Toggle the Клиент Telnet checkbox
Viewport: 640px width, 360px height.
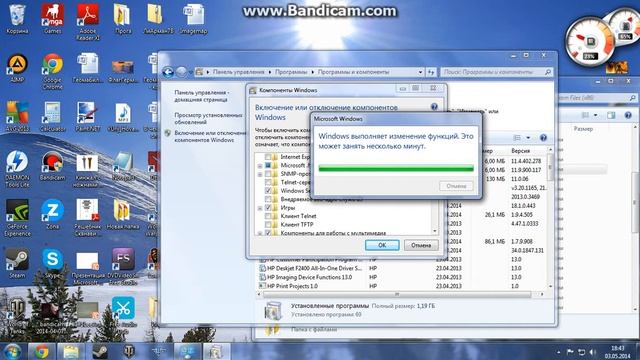coord(268,216)
